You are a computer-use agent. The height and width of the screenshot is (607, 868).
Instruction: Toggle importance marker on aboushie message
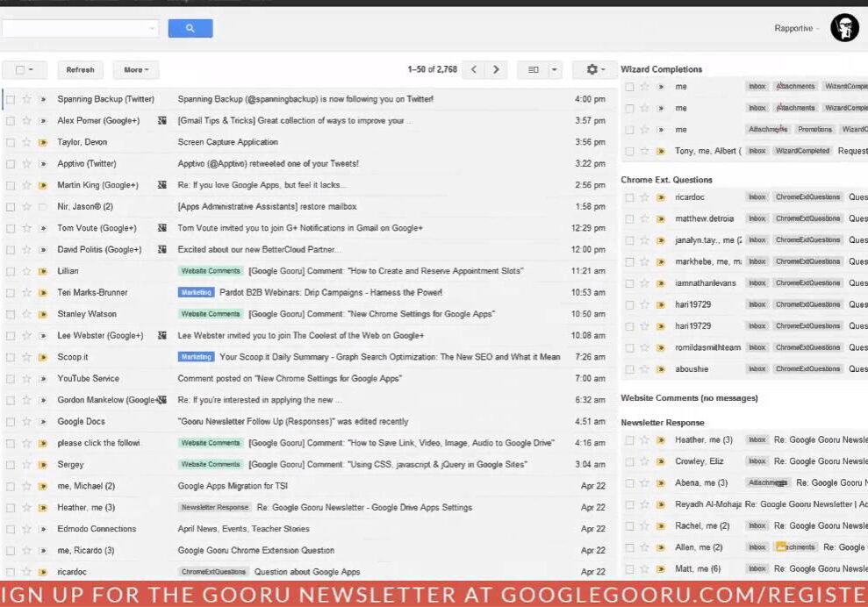point(660,369)
